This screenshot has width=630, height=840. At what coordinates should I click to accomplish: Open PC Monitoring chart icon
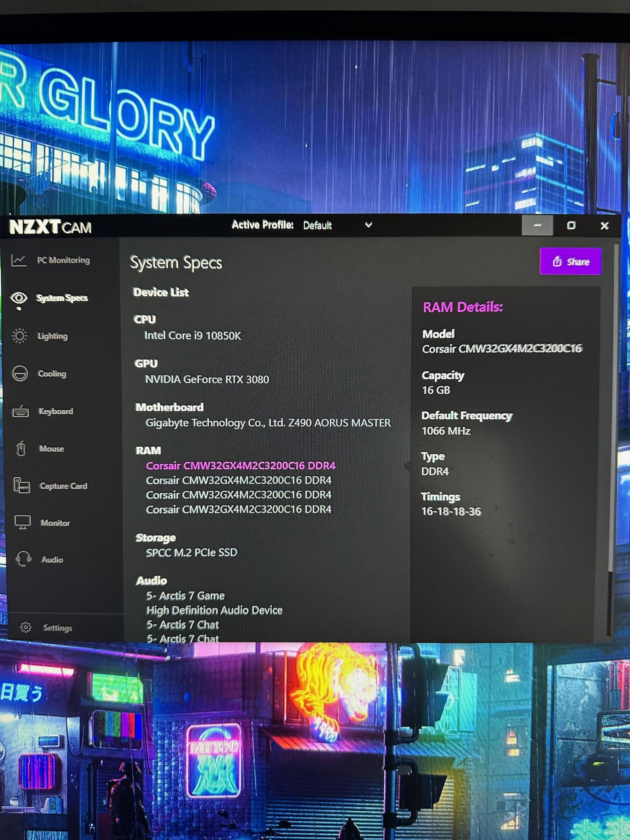pos(19,260)
